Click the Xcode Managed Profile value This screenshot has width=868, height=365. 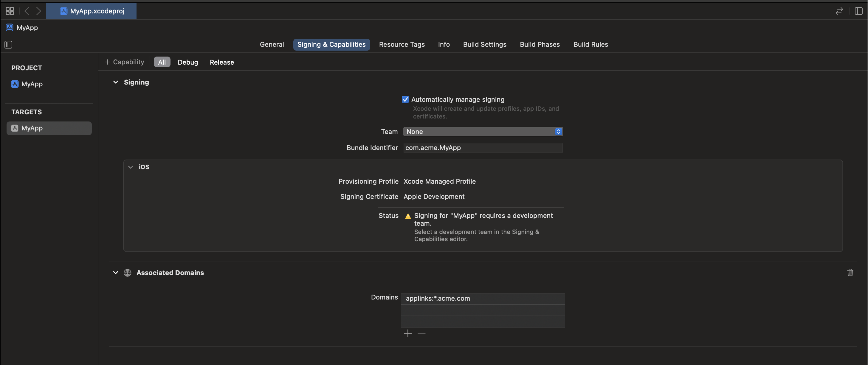coord(439,181)
